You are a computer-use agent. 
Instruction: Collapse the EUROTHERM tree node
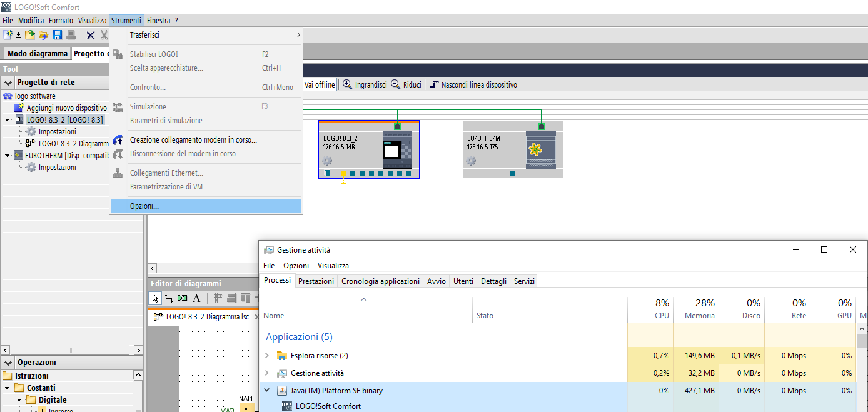tap(8, 156)
